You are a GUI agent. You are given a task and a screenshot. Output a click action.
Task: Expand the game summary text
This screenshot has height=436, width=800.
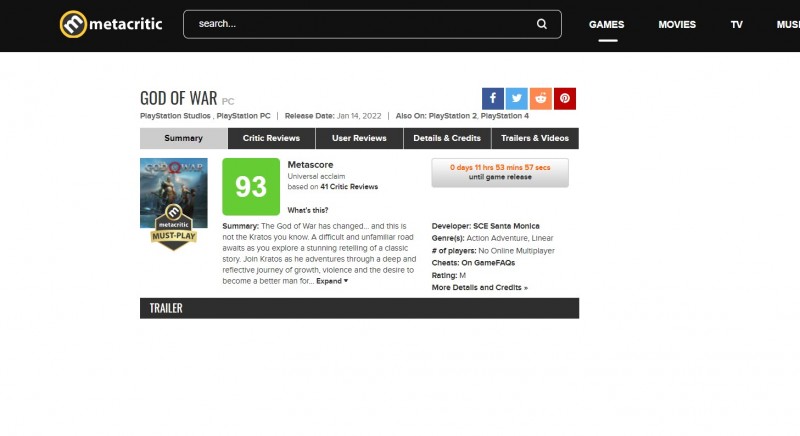click(x=332, y=281)
